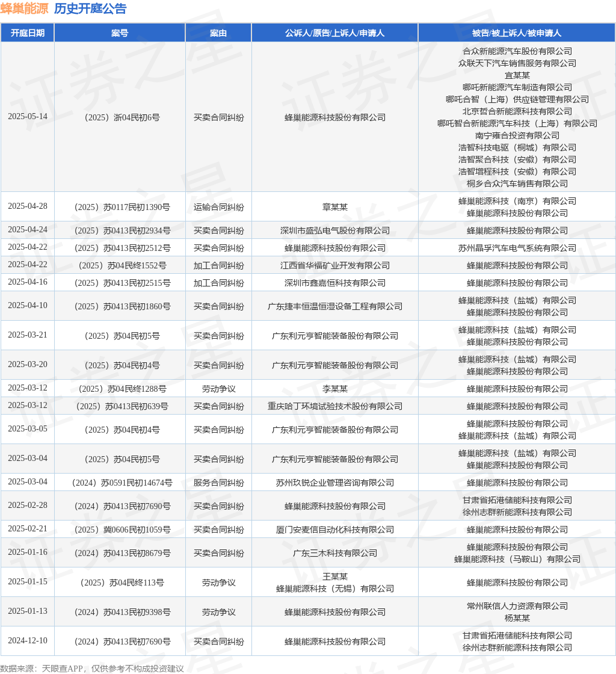Click case number （2024）苏0413民初8679号
Screen dimensions: 616x674
(x=120, y=553)
